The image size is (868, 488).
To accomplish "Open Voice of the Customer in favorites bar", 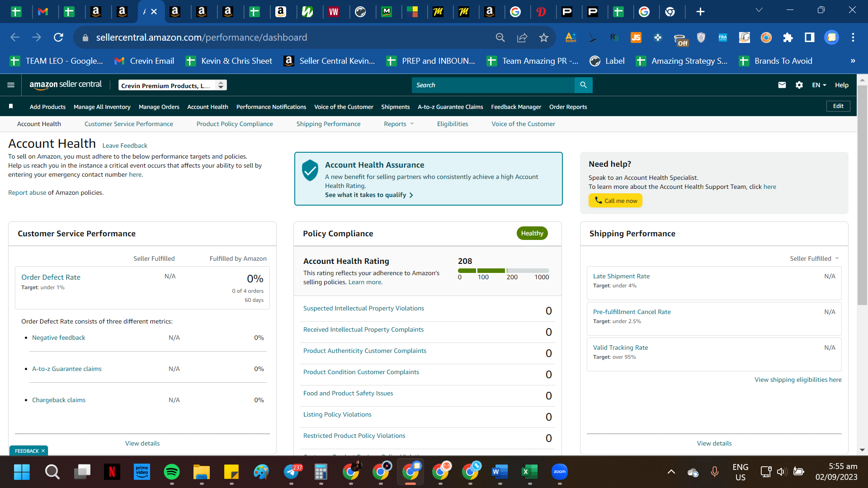I will (344, 107).
